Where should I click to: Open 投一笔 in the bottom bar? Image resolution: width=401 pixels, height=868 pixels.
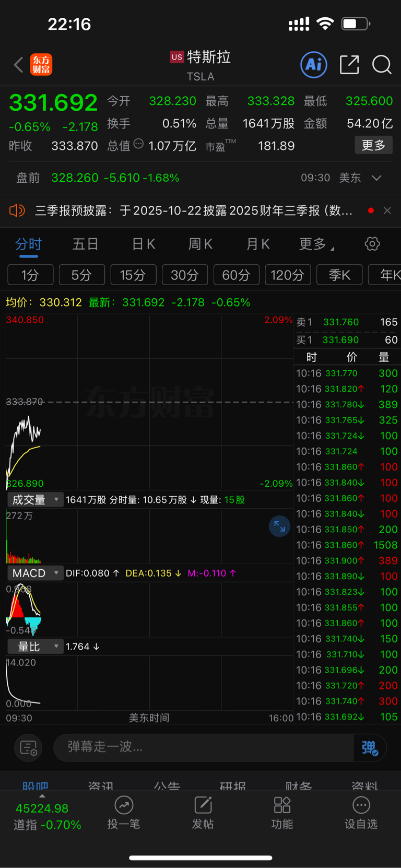coord(124,813)
